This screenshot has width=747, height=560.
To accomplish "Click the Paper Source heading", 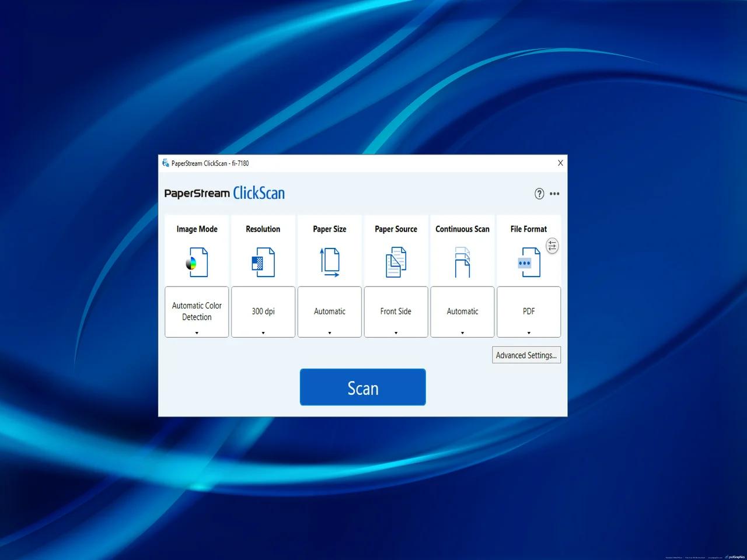I will (x=396, y=229).
